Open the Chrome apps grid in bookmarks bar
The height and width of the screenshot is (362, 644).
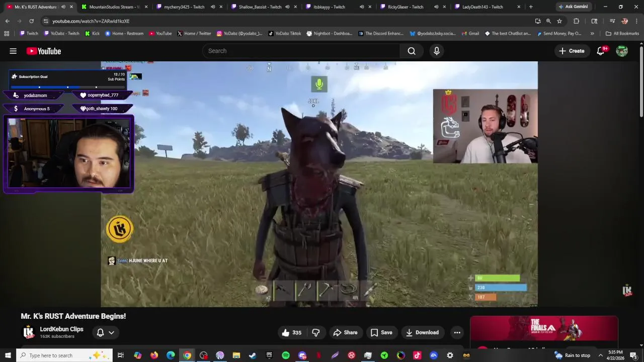(7, 34)
